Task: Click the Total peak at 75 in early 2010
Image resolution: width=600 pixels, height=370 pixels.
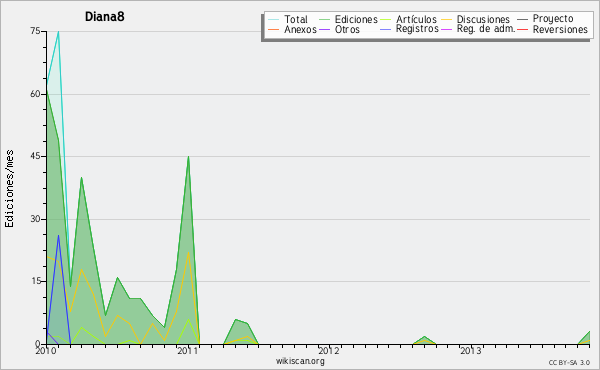Action: coord(58,32)
